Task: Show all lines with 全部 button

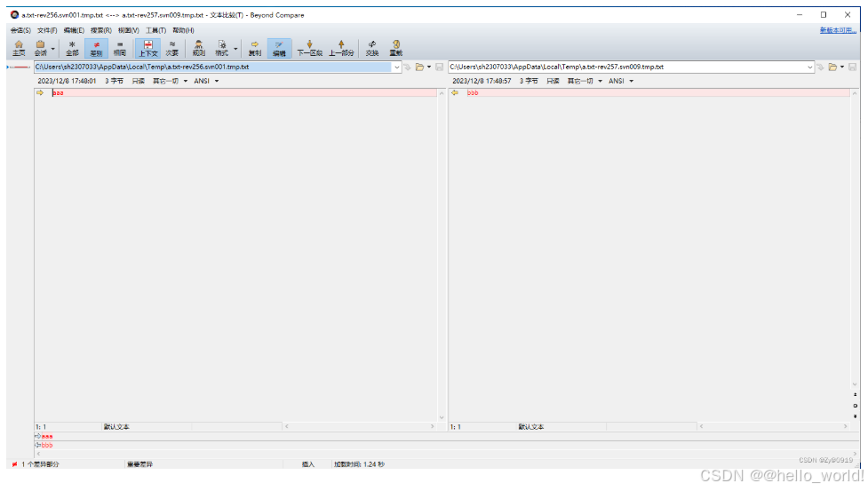Action: [x=72, y=48]
